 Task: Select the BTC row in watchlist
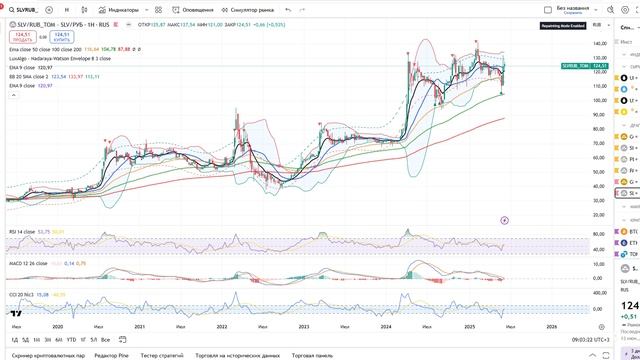click(x=627, y=231)
